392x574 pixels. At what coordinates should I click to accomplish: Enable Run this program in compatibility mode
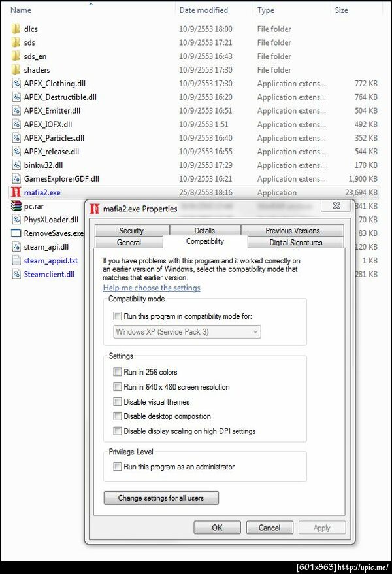click(118, 316)
